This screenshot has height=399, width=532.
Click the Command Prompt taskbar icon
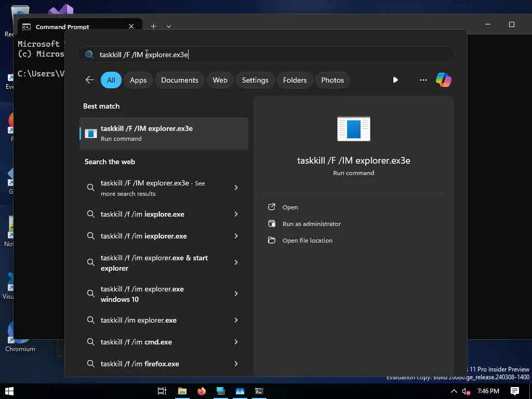coord(259,391)
